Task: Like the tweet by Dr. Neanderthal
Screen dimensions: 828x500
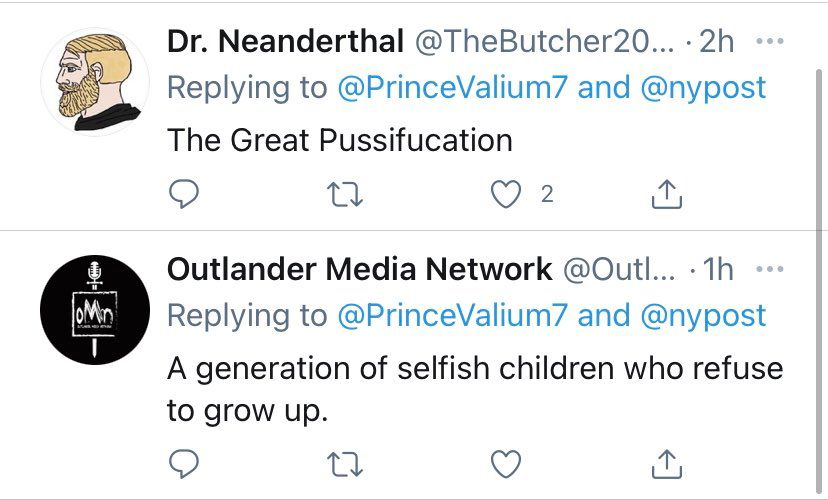Action: coord(508,196)
